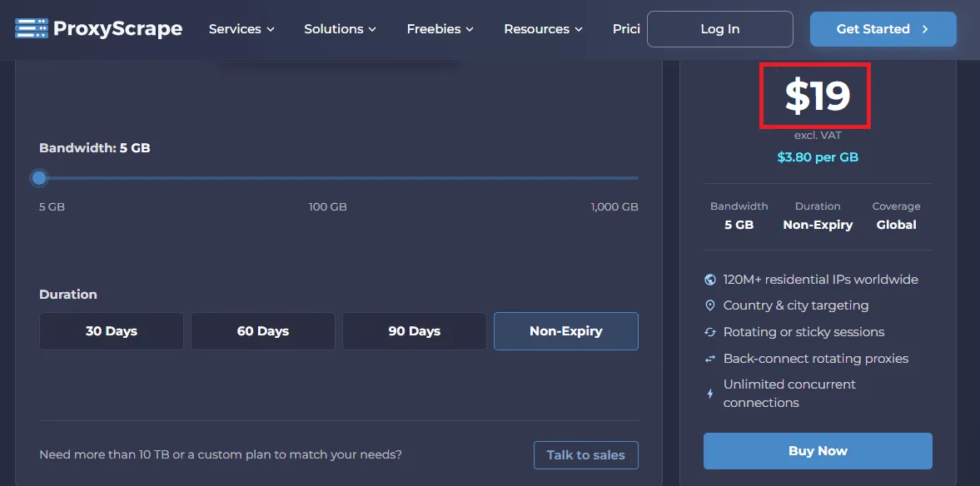Screen dimensions: 980x486
Task: Select the 60 Days duration option
Action: coord(263,331)
